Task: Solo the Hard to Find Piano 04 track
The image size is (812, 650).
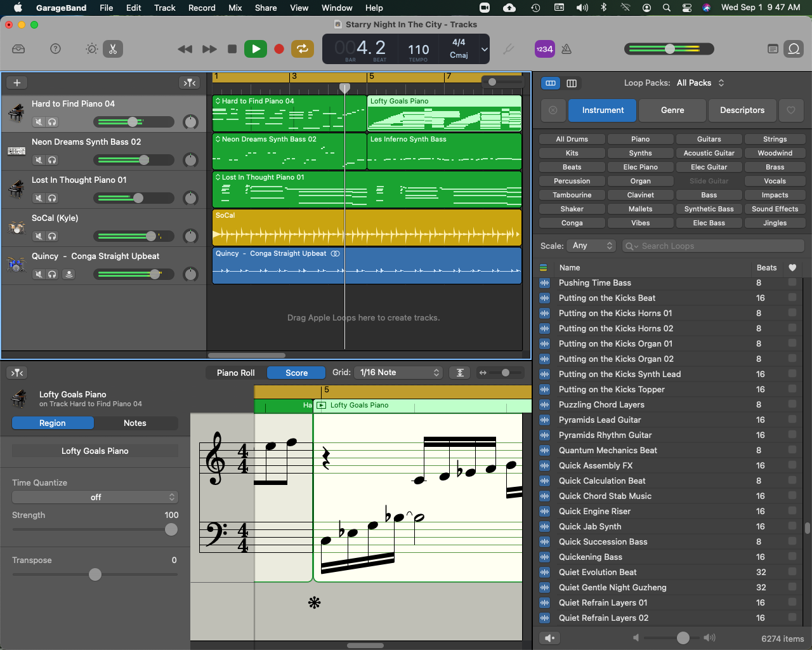Action: pos(52,122)
